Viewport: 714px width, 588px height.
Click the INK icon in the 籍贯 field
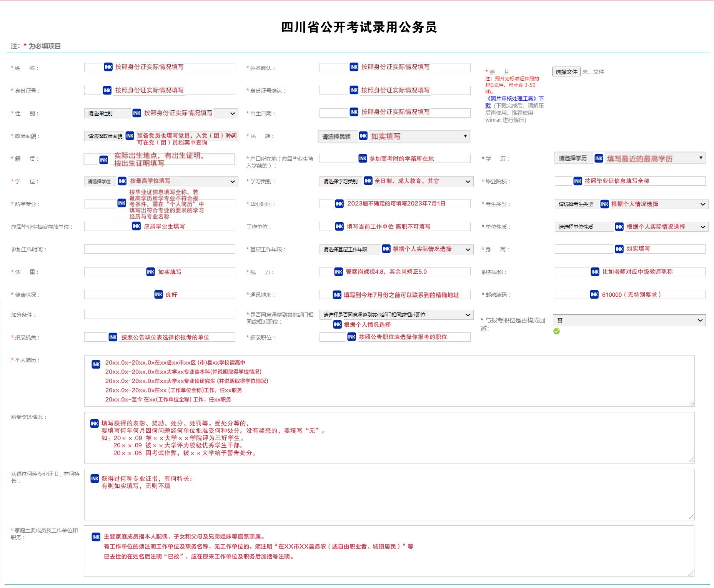(103, 160)
